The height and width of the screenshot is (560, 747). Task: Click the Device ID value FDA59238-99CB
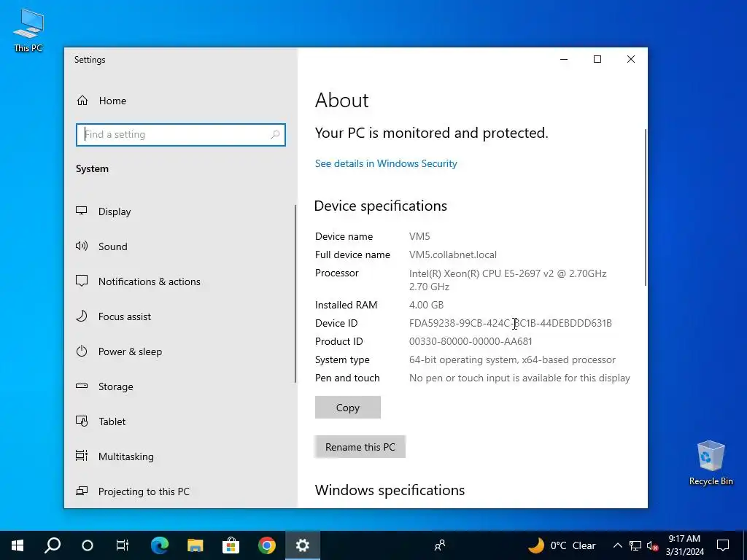click(510, 323)
